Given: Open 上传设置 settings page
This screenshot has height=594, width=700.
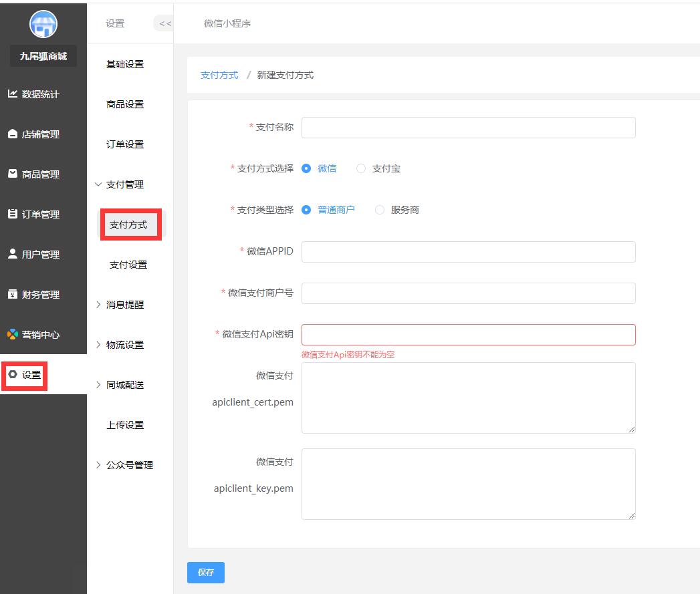Looking at the screenshot, I should coord(125,425).
